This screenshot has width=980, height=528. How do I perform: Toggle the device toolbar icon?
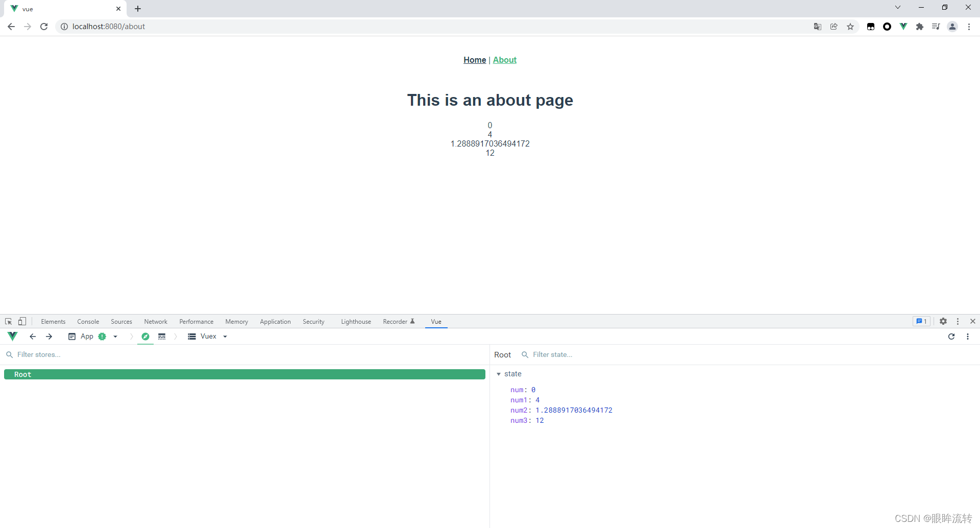click(22, 321)
